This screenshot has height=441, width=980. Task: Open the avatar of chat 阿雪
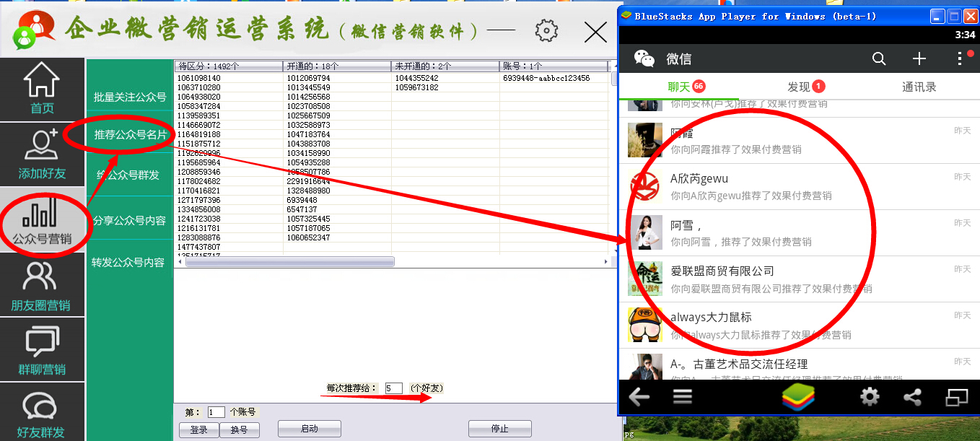(x=644, y=232)
